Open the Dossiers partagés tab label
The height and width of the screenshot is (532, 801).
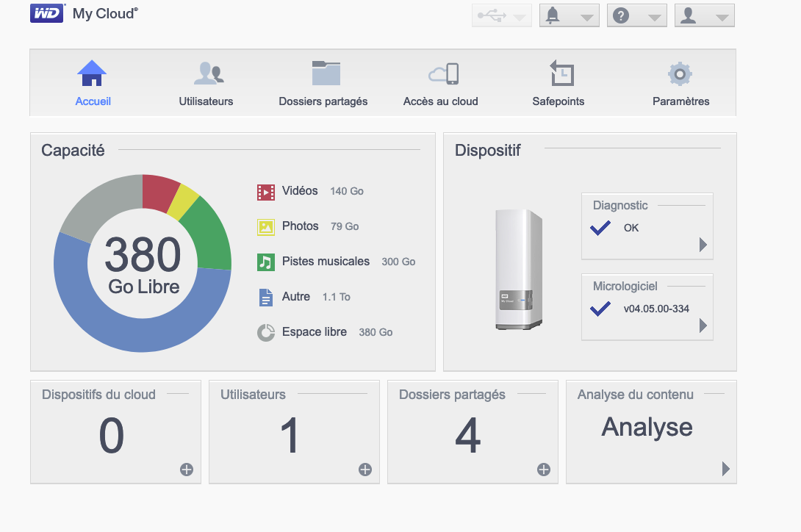click(323, 101)
